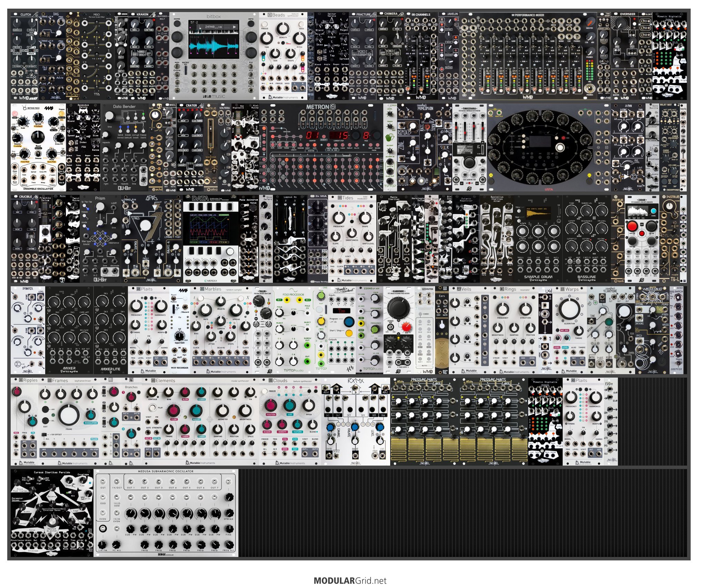
Task: Select the WMD Metron sequencer module
Action: pyautogui.click(x=321, y=147)
